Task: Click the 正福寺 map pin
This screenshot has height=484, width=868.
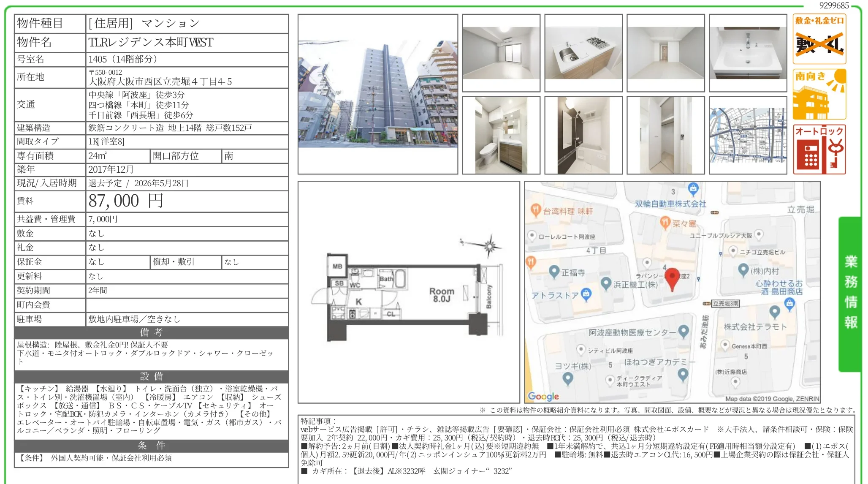Action: (554, 272)
